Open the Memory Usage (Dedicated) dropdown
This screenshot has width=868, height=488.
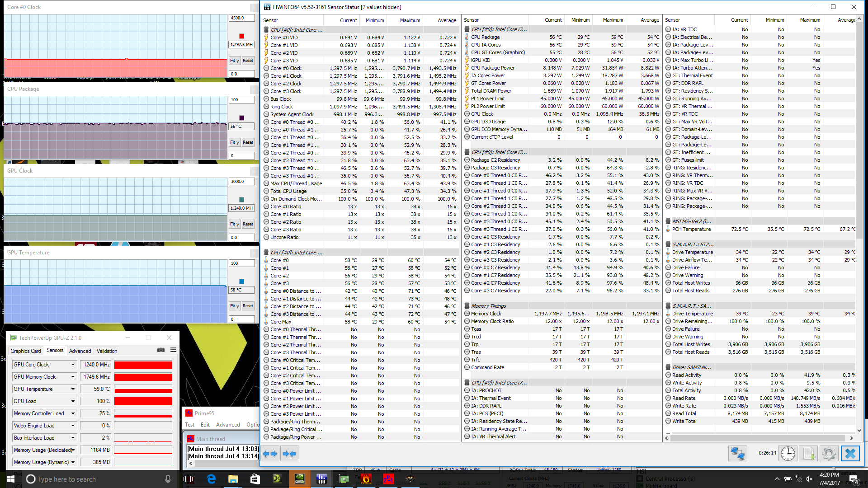pyautogui.click(x=72, y=450)
